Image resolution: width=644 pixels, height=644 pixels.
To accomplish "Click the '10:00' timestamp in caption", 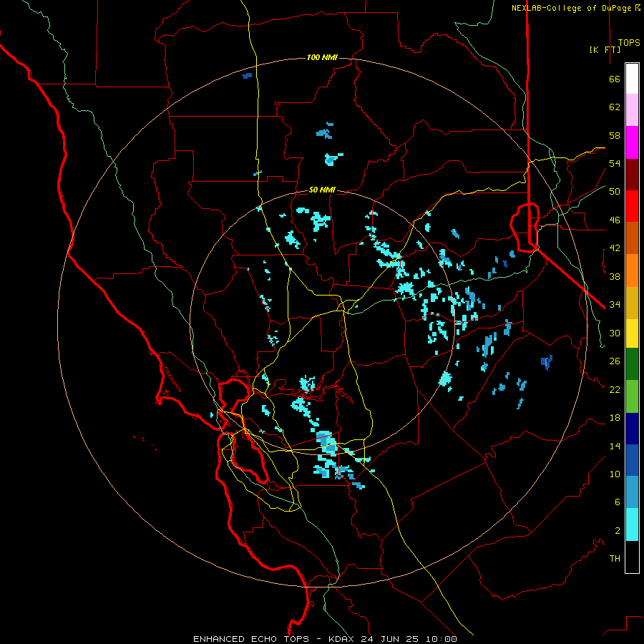I will point(441,639).
